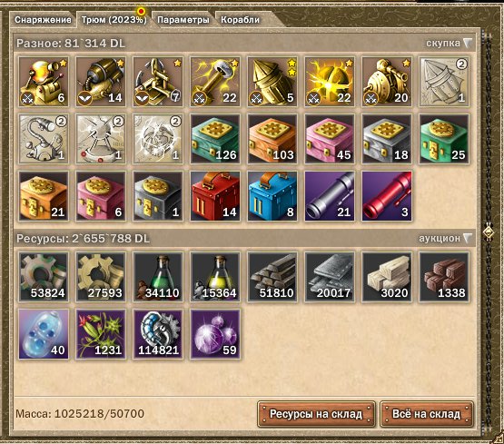Select the iron ingots resource 51810
This screenshot has width=504, height=444.
[x=272, y=277]
